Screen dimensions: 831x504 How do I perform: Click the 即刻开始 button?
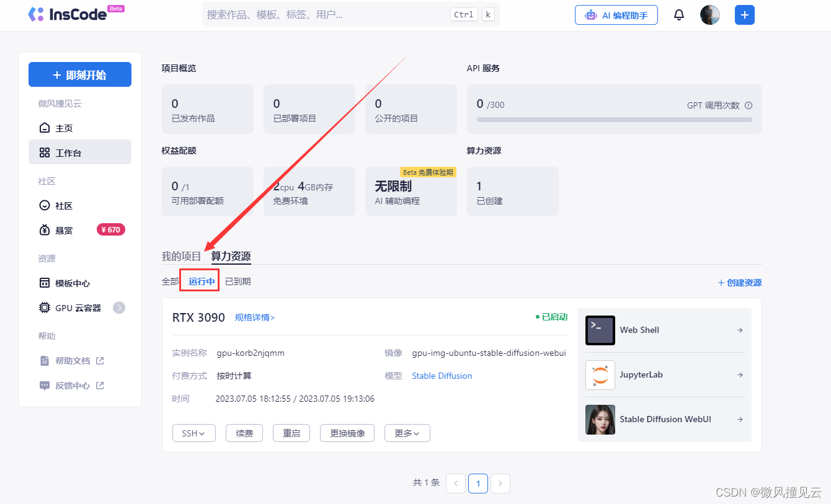80,74
